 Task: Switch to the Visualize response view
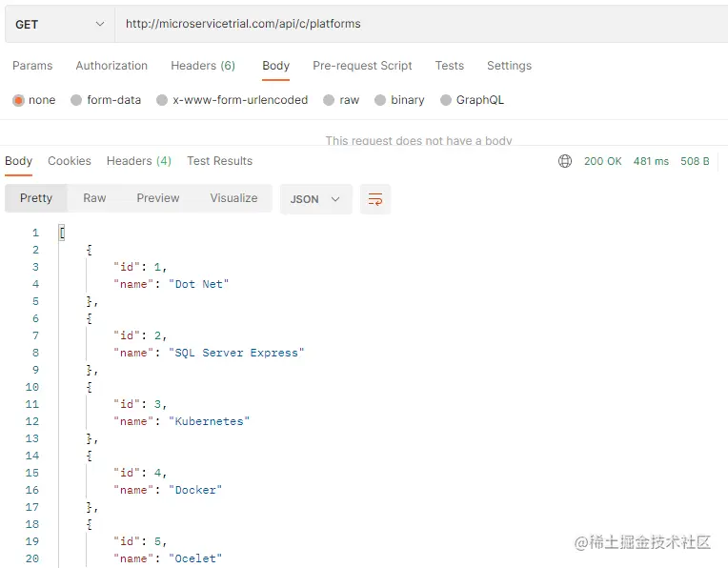233,198
